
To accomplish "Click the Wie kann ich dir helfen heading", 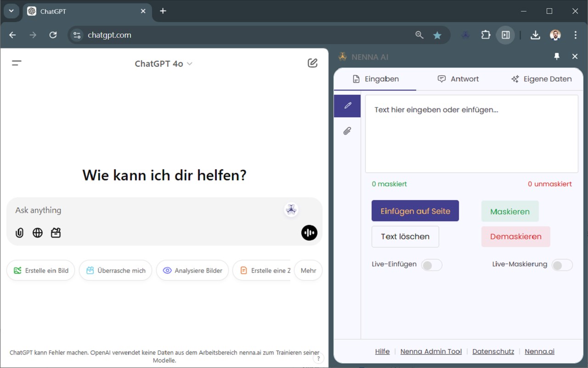I will pyautogui.click(x=164, y=175).
